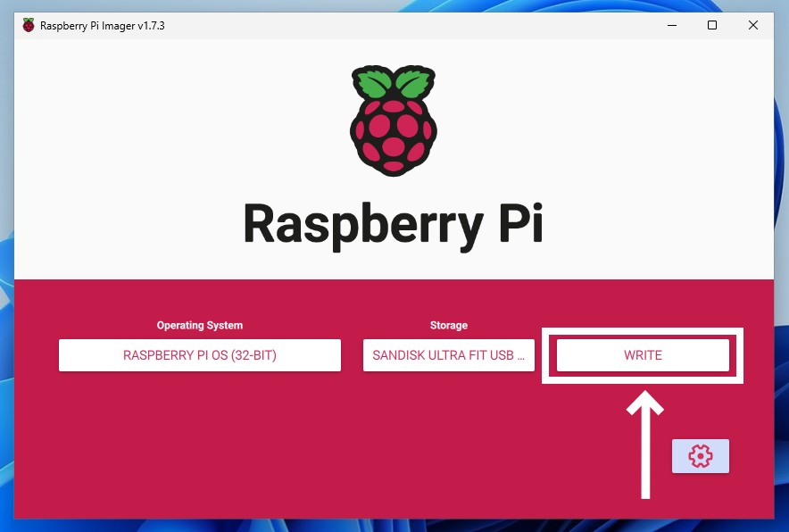Click the "Raspberry Pi Imager v1.7.3" title text
789x532 pixels.
click(102, 26)
